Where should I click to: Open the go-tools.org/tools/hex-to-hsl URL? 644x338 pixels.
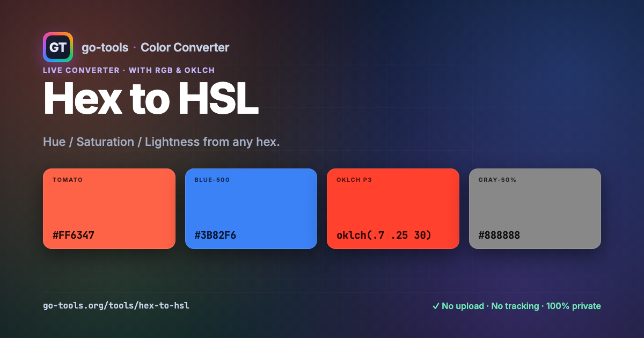pos(116,306)
